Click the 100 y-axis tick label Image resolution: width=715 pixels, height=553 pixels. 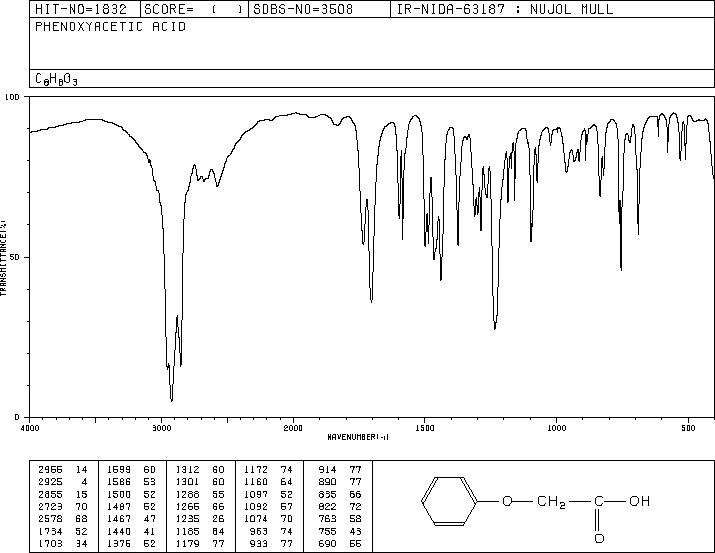click(x=13, y=97)
